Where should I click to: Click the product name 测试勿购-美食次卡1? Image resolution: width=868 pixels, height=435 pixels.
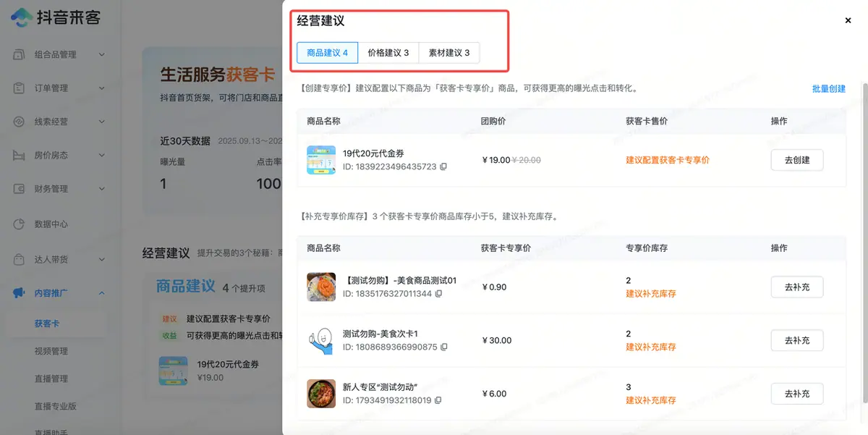[x=380, y=334]
